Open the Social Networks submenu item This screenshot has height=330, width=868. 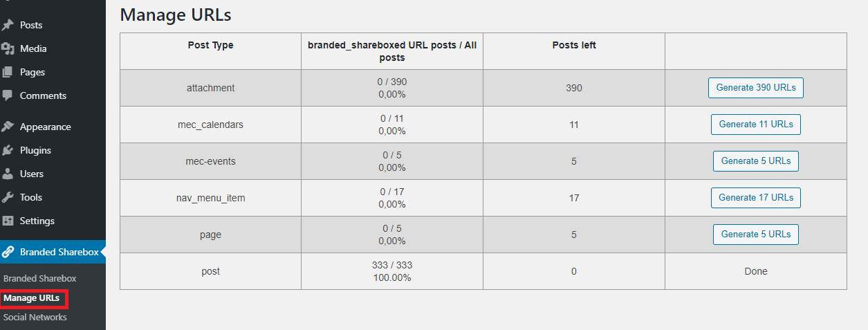click(35, 317)
